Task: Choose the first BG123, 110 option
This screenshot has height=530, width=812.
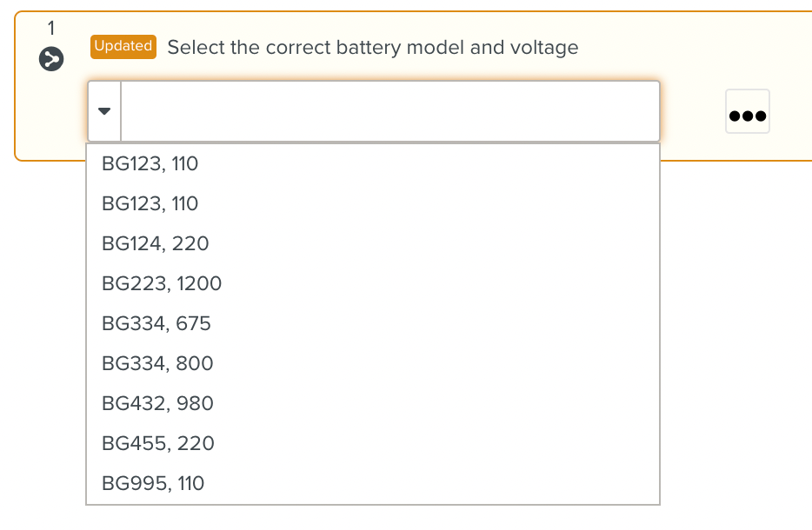Action: tap(150, 163)
